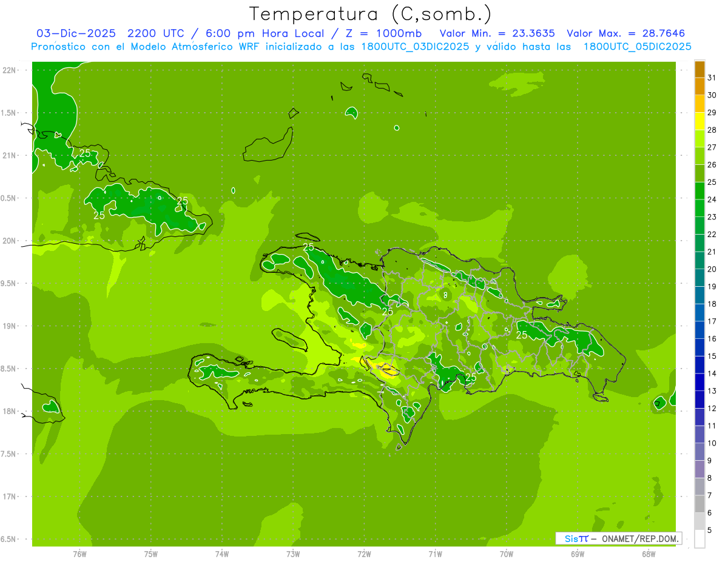Click the 18N latitude axis label

9,411
